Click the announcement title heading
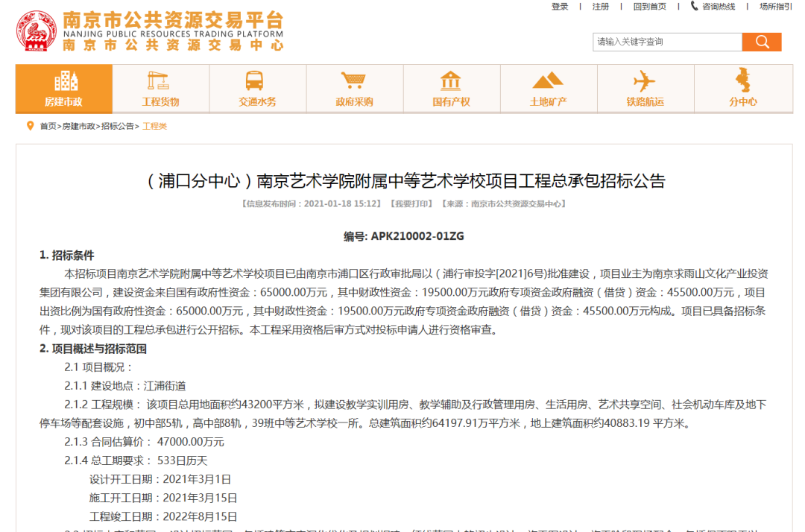 point(406,181)
